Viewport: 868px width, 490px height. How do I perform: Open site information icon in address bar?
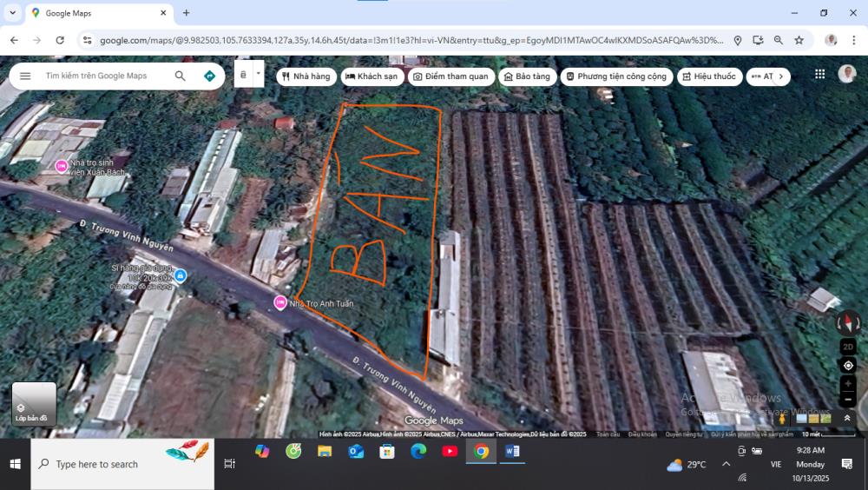(88, 40)
